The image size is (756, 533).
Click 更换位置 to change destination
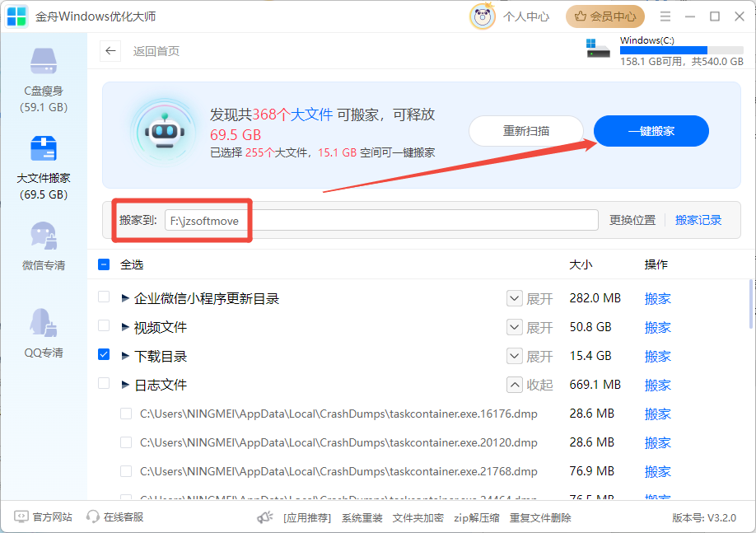click(x=632, y=221)
